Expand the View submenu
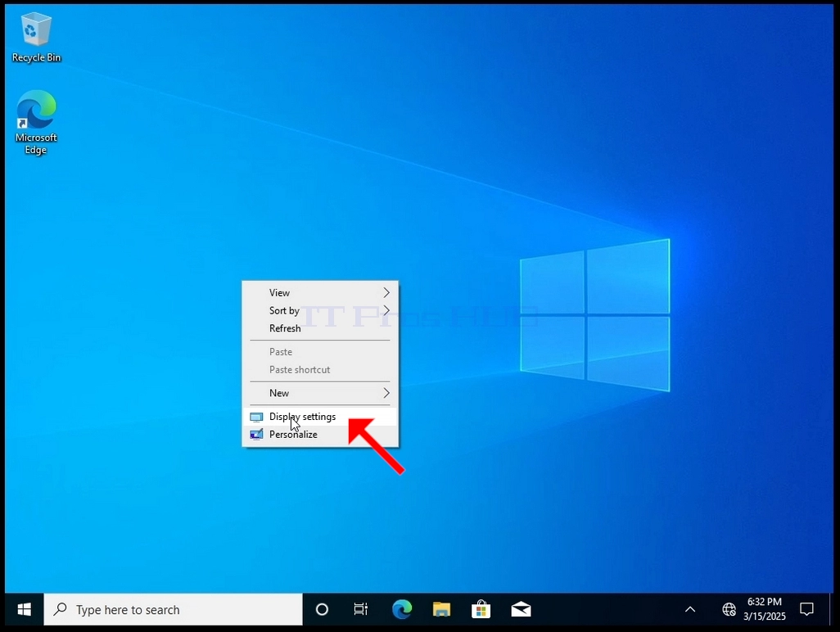This screenshot has height=632, width=840. click(320, 292)
